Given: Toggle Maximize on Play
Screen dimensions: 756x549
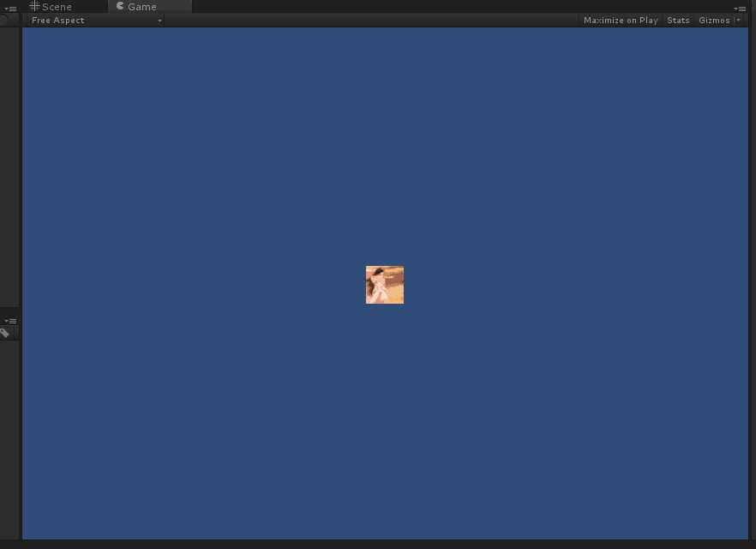Looking at the screenshot, I should 621,21.
